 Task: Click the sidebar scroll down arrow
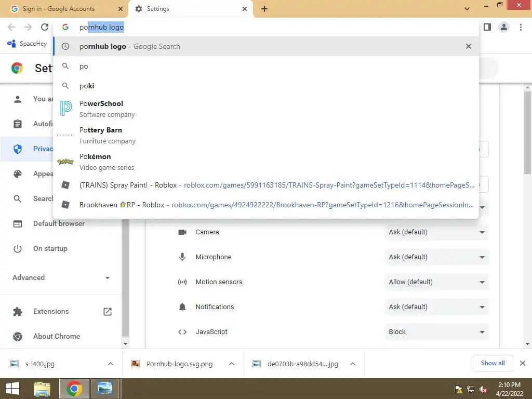(x=125, y=344)
